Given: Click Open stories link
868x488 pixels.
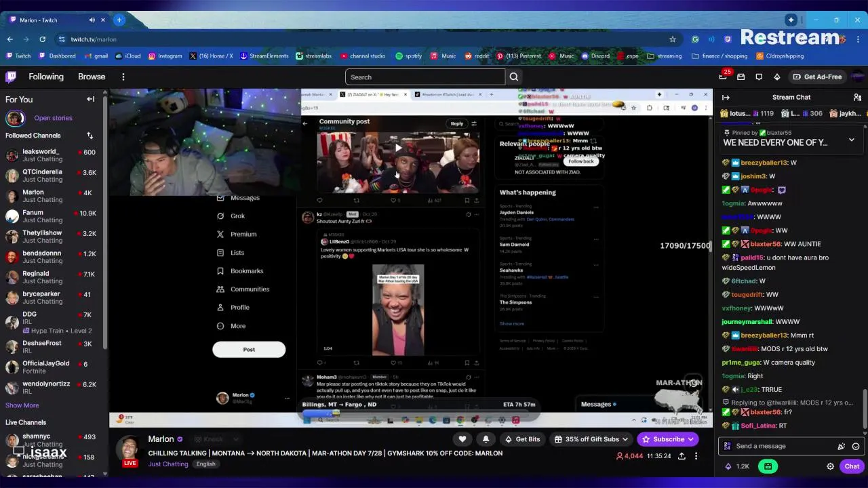Looking at the screenshot, I should click(x=53, y=118).
